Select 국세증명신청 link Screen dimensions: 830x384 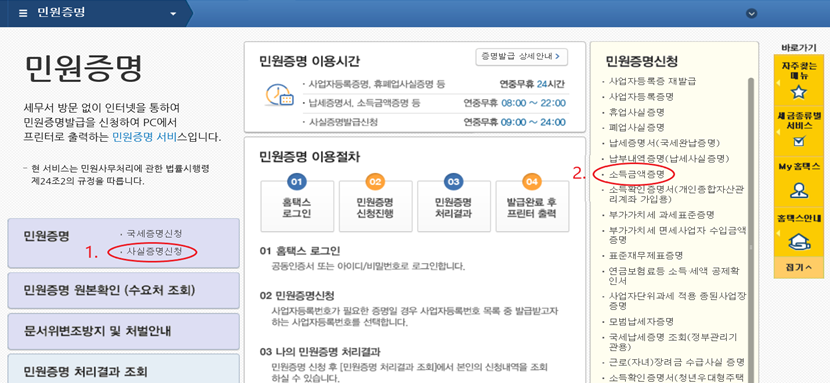[154, 234]
